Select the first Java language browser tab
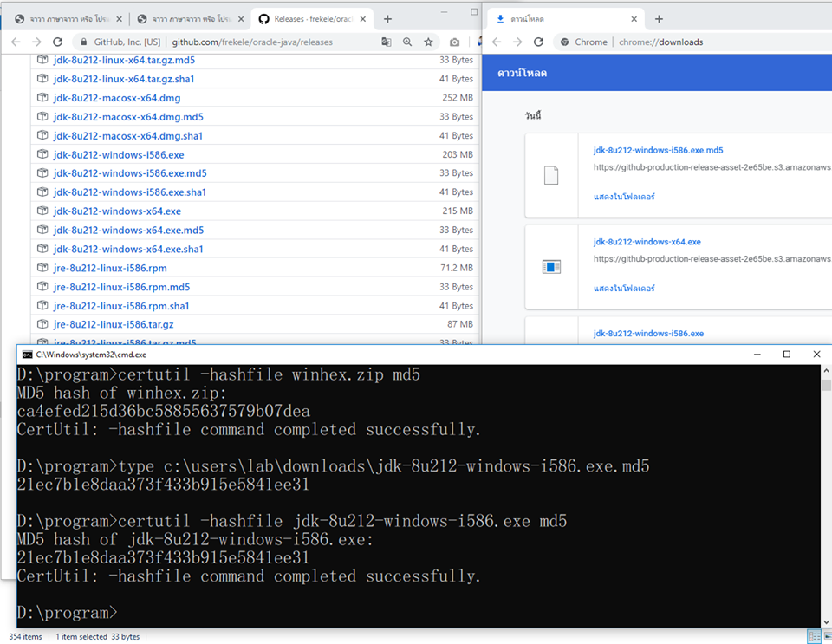The width and height of the screenshot is (832, 644). click(65, 18)
